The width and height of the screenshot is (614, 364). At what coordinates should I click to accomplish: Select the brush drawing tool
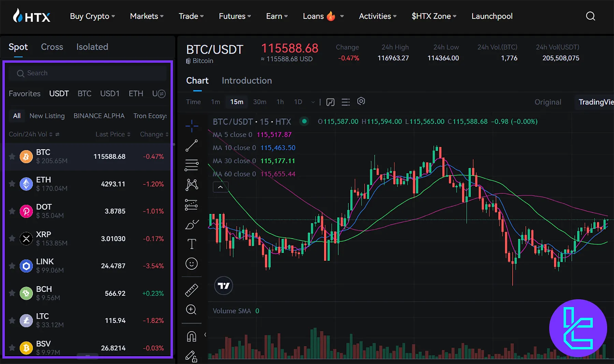192,224
